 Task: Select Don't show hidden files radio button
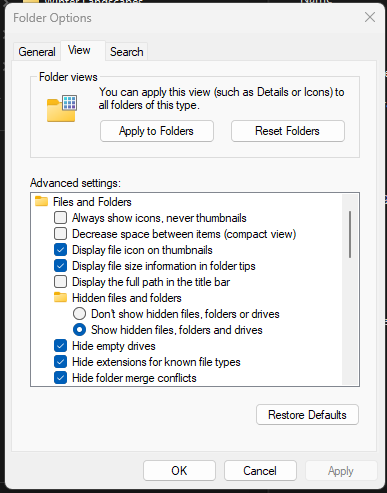[x=79, y=314]
